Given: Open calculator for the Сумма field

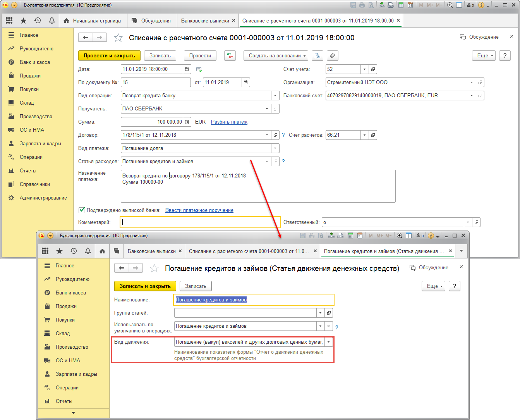Looking at the screenshot, I should tap(187, 122).
